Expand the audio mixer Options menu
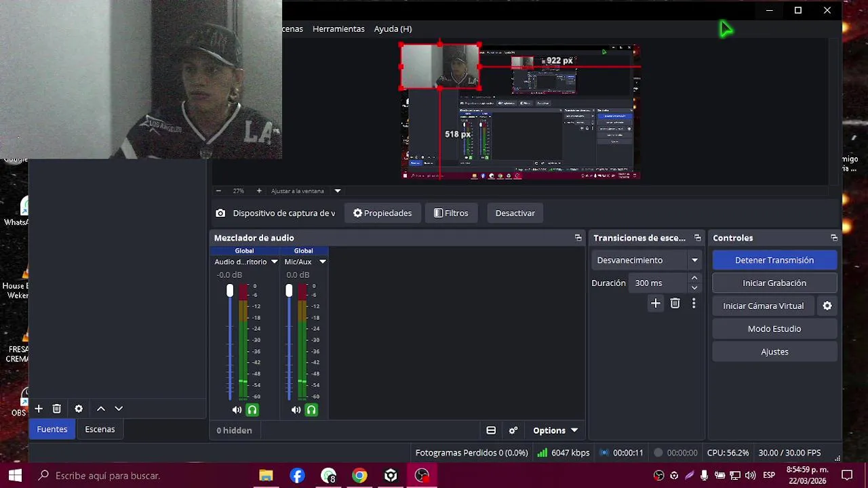868x488 pixels. (555, 430)
